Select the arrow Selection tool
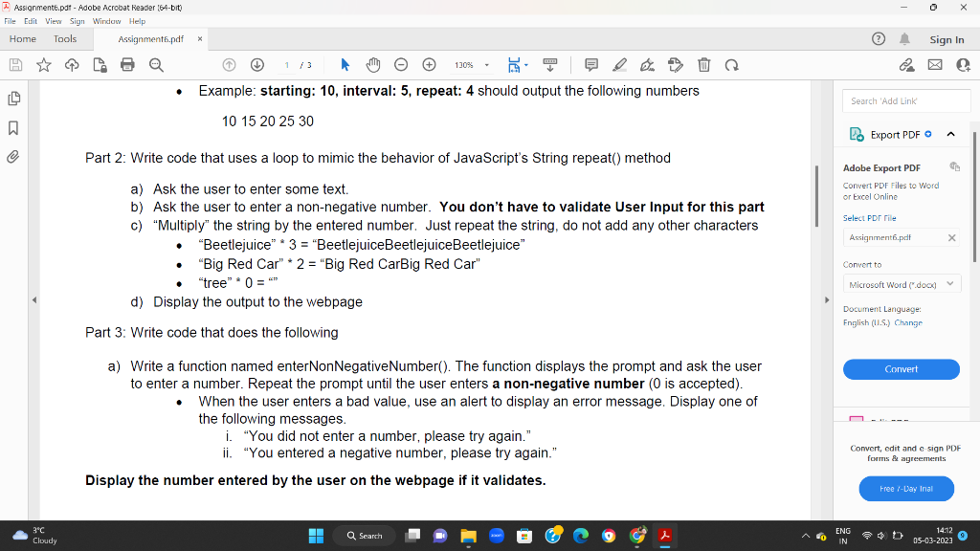980x551 pixels. 345,64
